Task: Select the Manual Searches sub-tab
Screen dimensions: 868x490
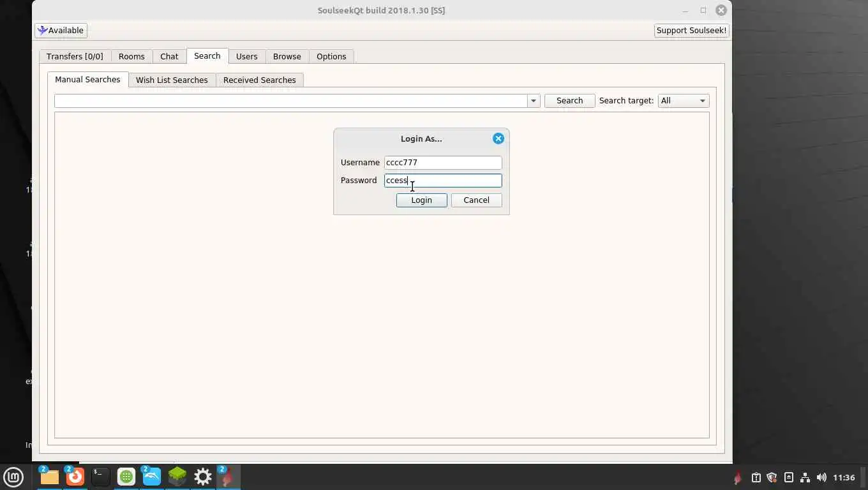Action: coord(87,79)
